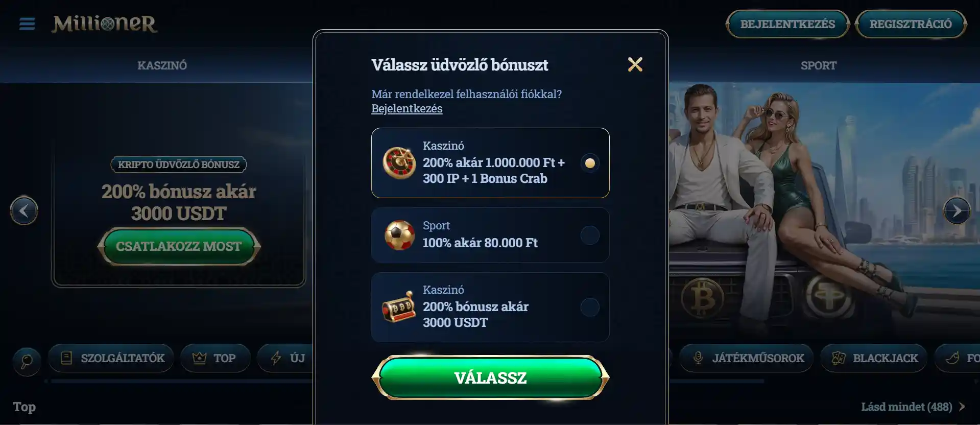The height and width of the screenshot is (425, 980).
Task: Advance to next banner slide arrow
Action: coord(957,210)
